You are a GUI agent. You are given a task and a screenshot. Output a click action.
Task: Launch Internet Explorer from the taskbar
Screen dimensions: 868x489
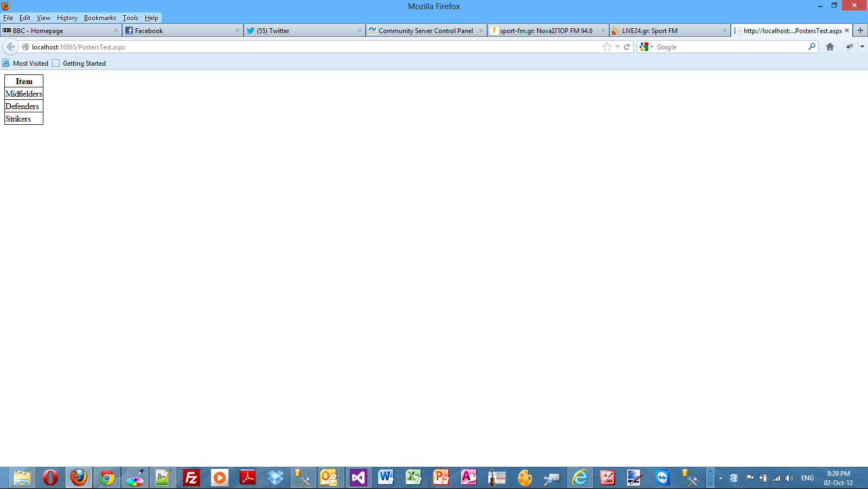pos(580,478)
